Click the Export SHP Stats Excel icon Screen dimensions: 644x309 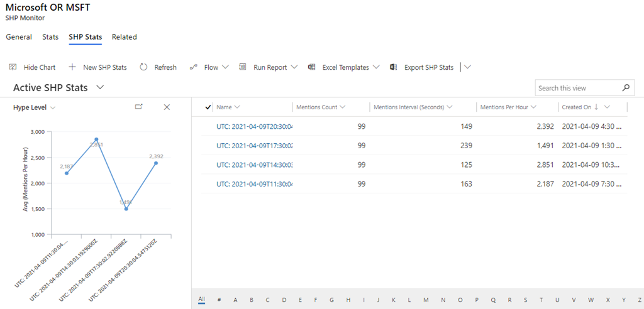(x=394, y=67)
